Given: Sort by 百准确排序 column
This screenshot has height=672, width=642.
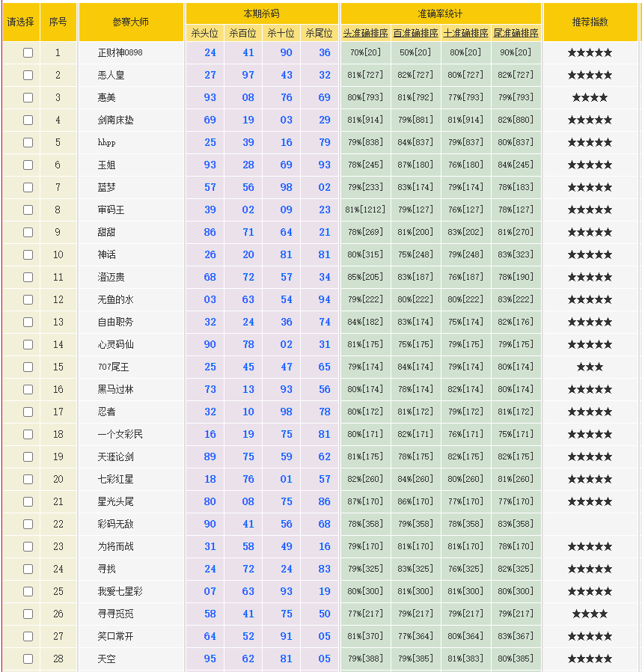Looking at the screenshot, I should click(x=415, y=34).
